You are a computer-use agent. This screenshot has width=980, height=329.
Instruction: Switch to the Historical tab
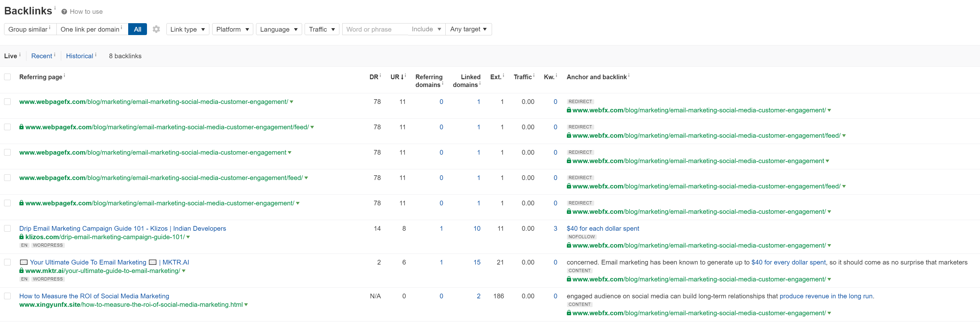click(80, 56)
